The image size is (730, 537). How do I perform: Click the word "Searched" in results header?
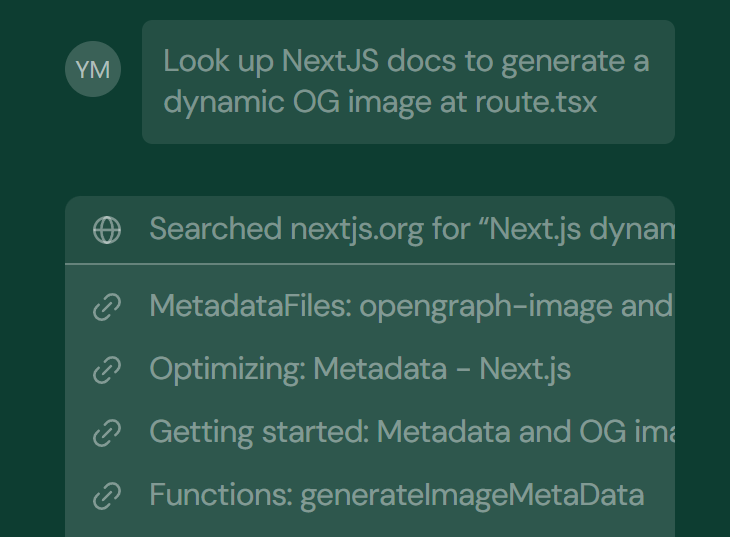click(215, 230)
